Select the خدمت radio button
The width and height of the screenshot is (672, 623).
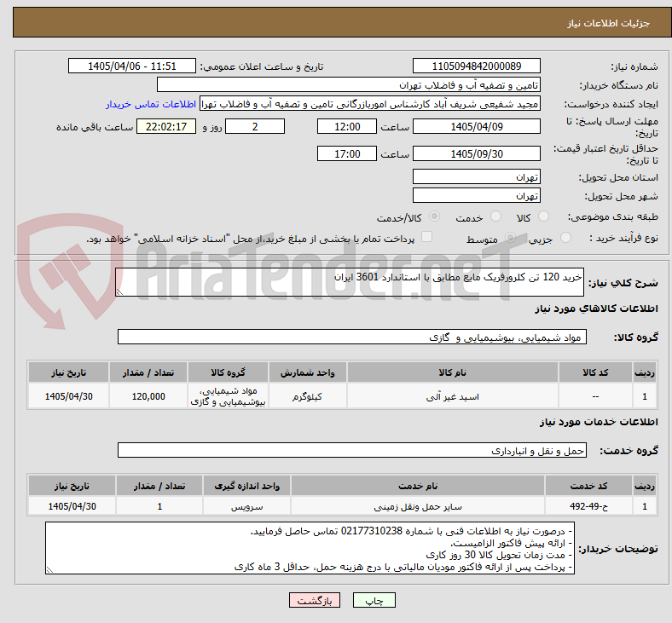(495, 216)
